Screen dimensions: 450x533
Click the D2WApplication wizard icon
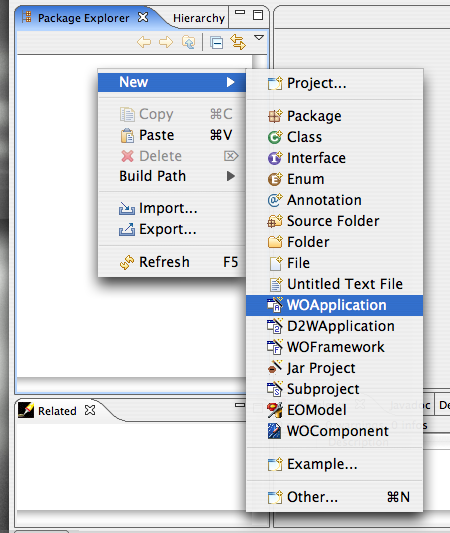[x=275, y=326]
